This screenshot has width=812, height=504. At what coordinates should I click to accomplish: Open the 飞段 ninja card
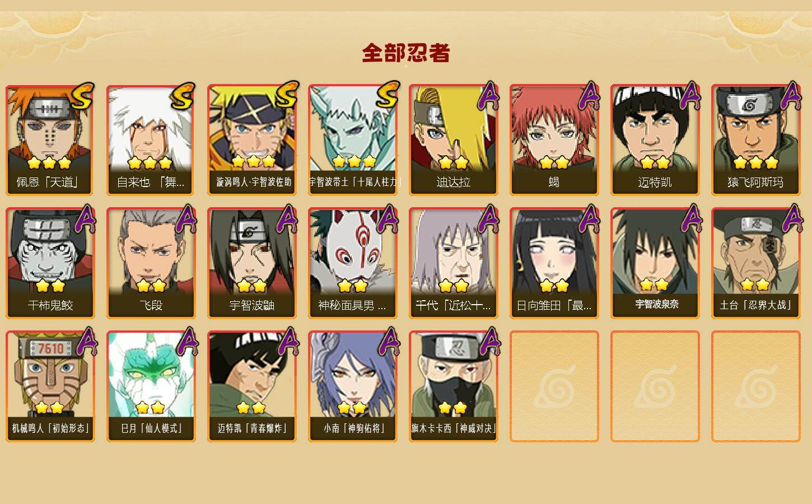tap(151, 263)
